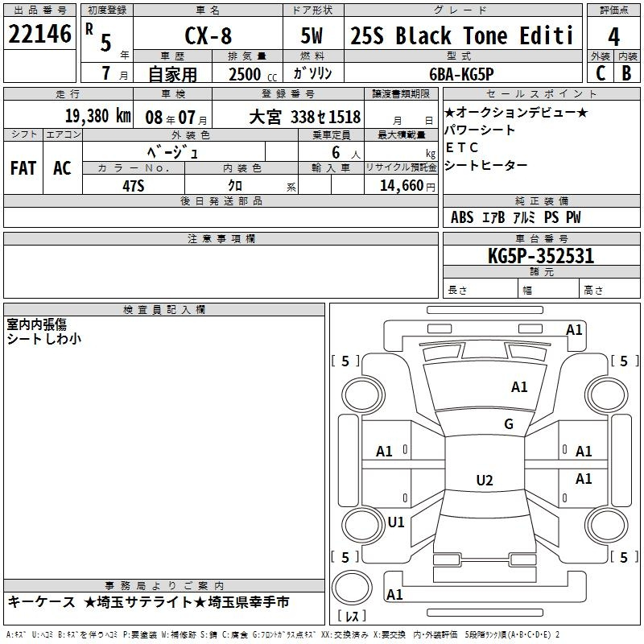
Task: Select the A1 mark beside the front bumper
Action: point(574,329)
